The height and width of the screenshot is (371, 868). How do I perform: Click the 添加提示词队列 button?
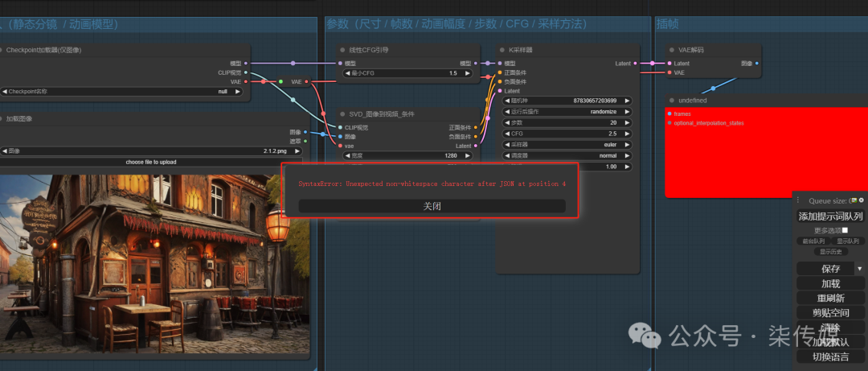pos(830,216)
